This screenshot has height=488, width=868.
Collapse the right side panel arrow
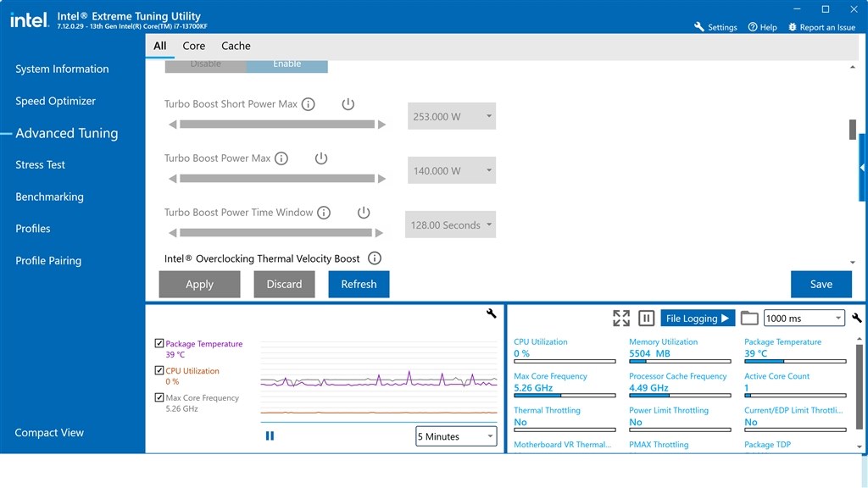click(862, 167)
